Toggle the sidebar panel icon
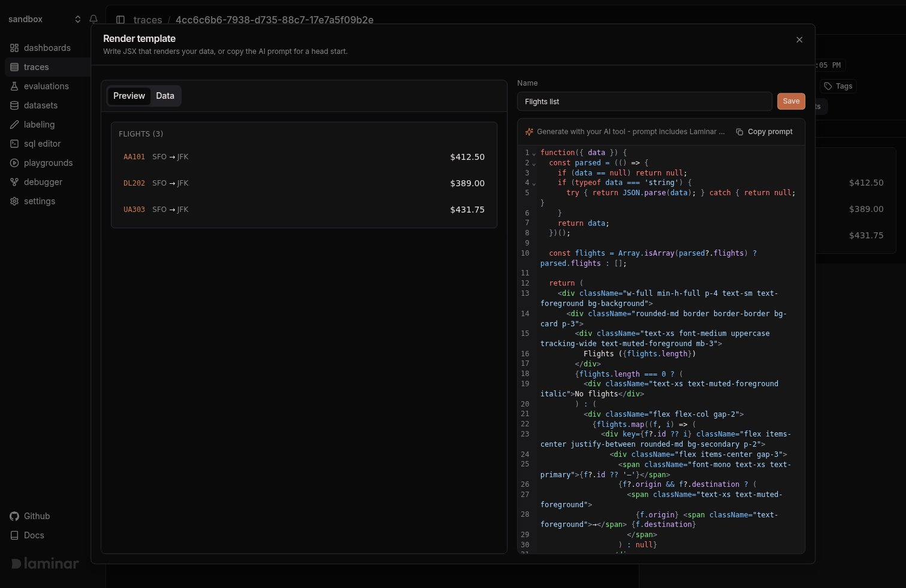 (x=120, y=20)
